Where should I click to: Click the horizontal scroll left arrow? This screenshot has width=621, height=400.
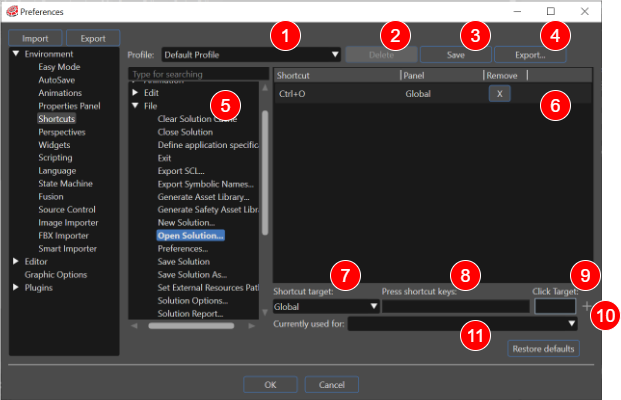pyautogui.click(x=135, y=326)
